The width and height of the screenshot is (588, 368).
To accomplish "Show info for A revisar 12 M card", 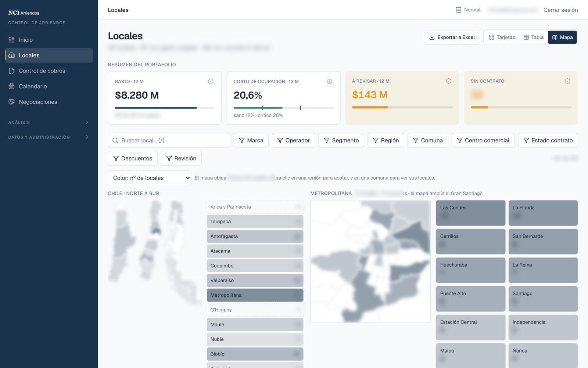I will click(448, 81).
